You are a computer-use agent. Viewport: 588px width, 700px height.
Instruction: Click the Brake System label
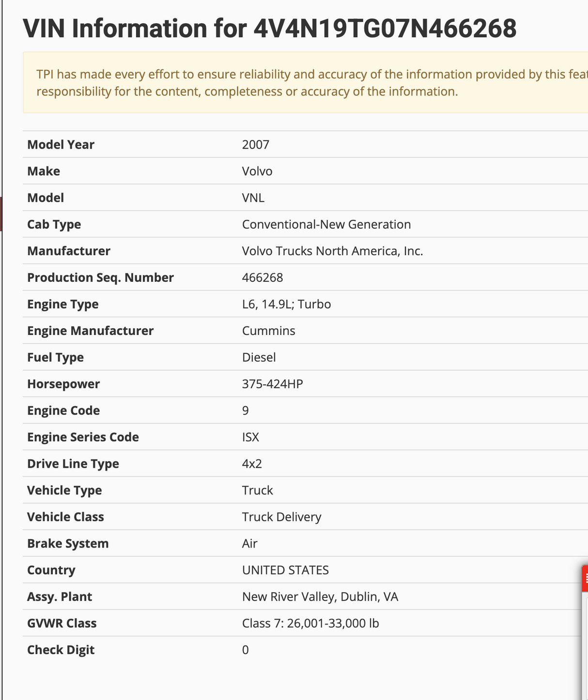point(68,544)
